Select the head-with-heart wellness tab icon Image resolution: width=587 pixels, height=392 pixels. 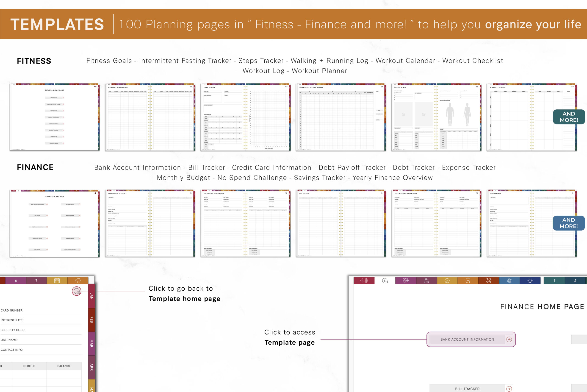pyautogui.click(x=468, y=281)
